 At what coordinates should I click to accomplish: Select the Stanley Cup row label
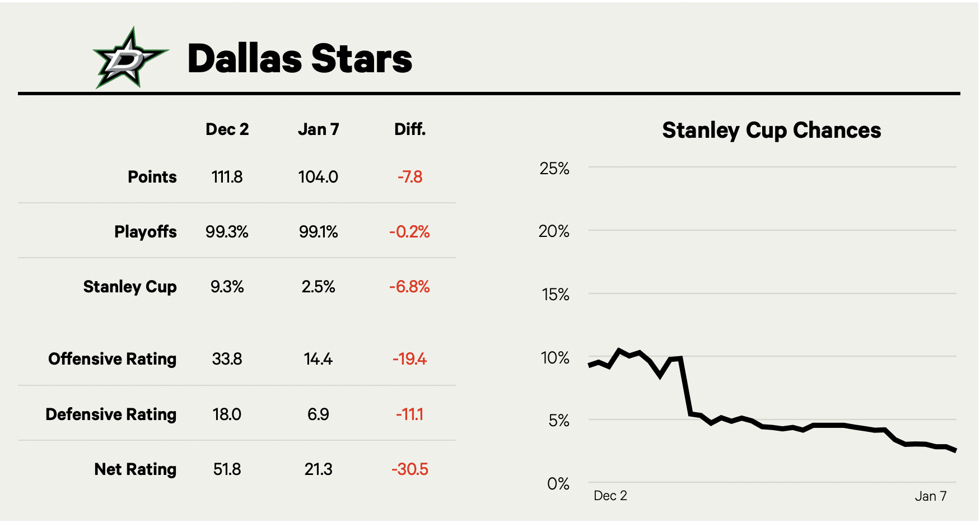tap(130, 287)
